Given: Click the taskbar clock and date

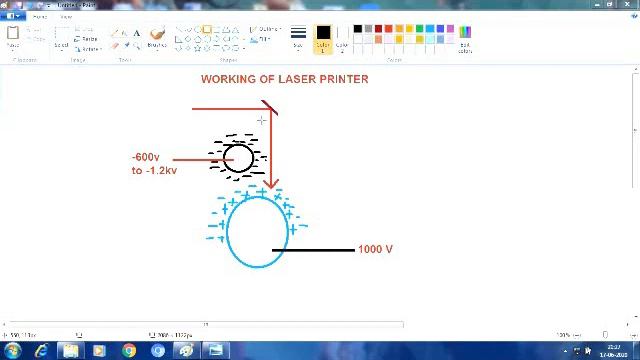Looking at the screenshot, I should pos(613,351).
